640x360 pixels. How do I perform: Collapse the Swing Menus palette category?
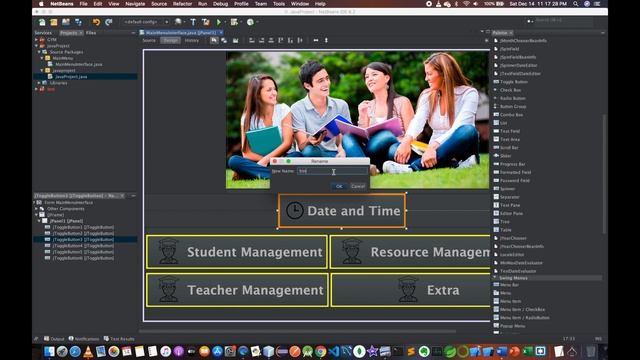(x=496, y=278)
